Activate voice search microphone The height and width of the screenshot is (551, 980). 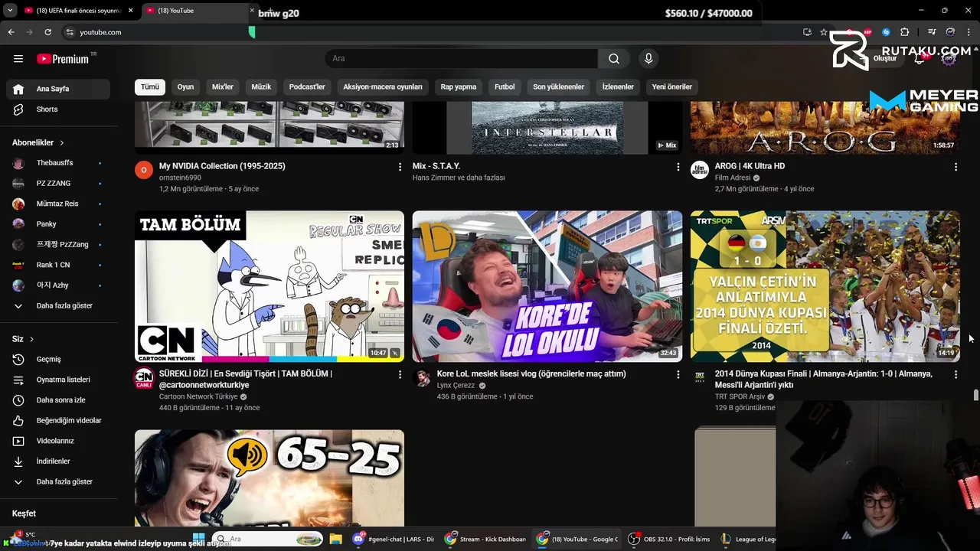point(648,59)
